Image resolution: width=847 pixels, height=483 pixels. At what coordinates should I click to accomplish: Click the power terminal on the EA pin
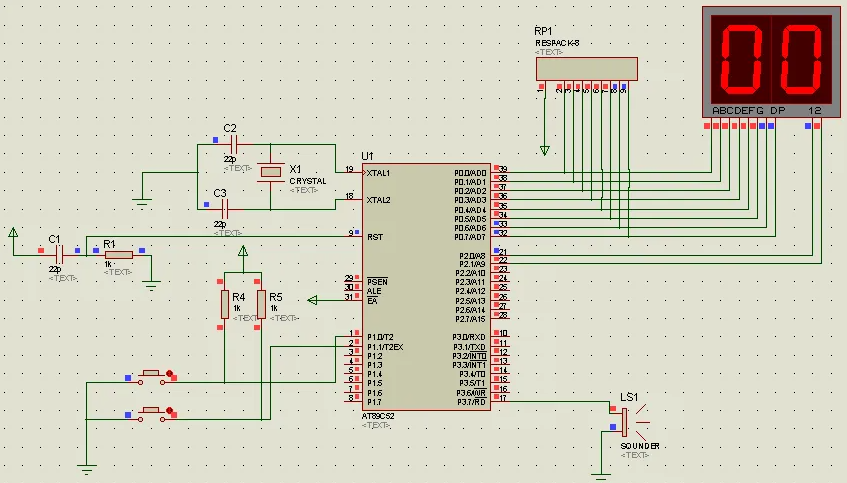tap(313, 300)
